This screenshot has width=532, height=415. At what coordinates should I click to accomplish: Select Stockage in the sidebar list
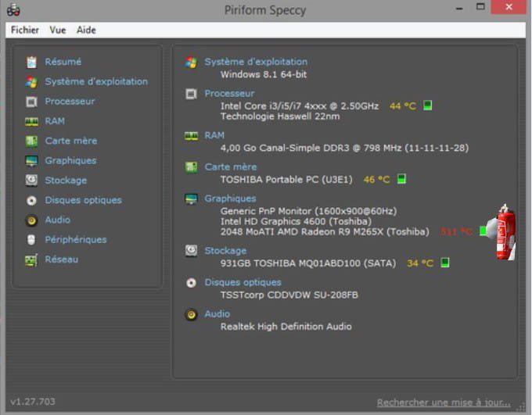coord(66,180)
